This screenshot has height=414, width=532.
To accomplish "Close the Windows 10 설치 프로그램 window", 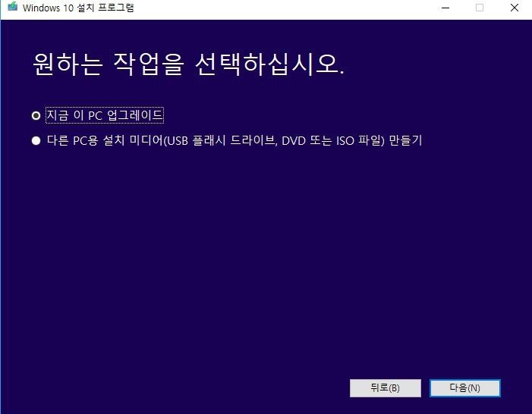I will pyautogui.click(x=515, y=8).
